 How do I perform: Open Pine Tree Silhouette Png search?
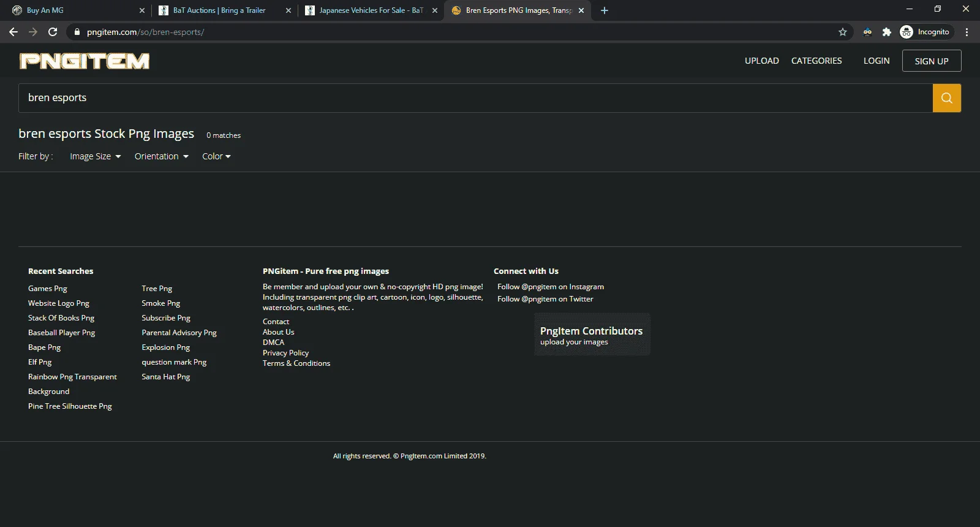[x=70, y=406]
